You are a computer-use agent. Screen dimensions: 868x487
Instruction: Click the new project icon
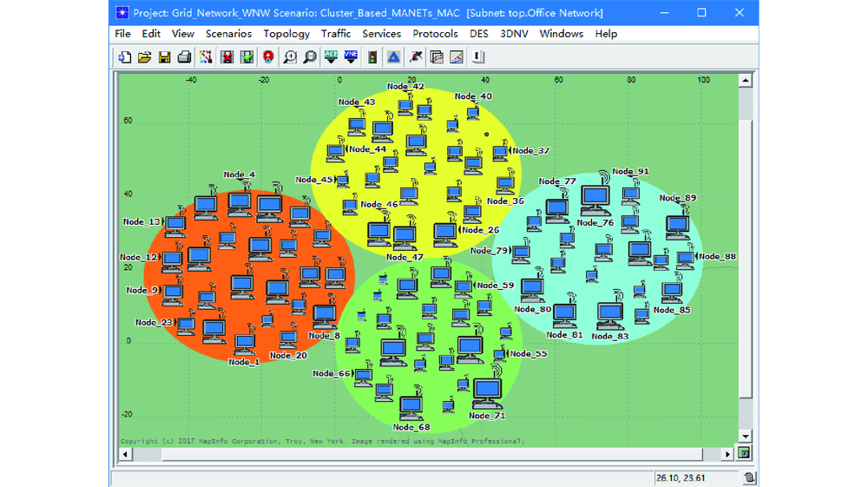point(125,57)
